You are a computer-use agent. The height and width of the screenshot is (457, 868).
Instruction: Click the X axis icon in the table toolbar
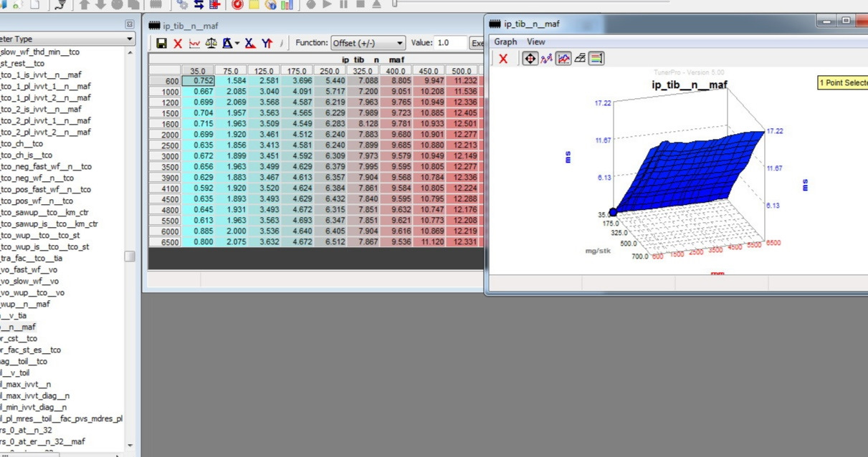[249, 44]
